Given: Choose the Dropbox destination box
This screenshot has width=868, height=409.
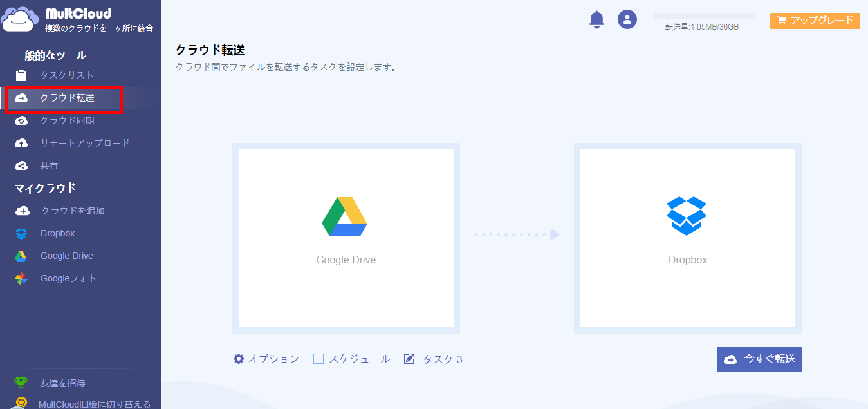Looking at the screenshot, I should point(687,238).
